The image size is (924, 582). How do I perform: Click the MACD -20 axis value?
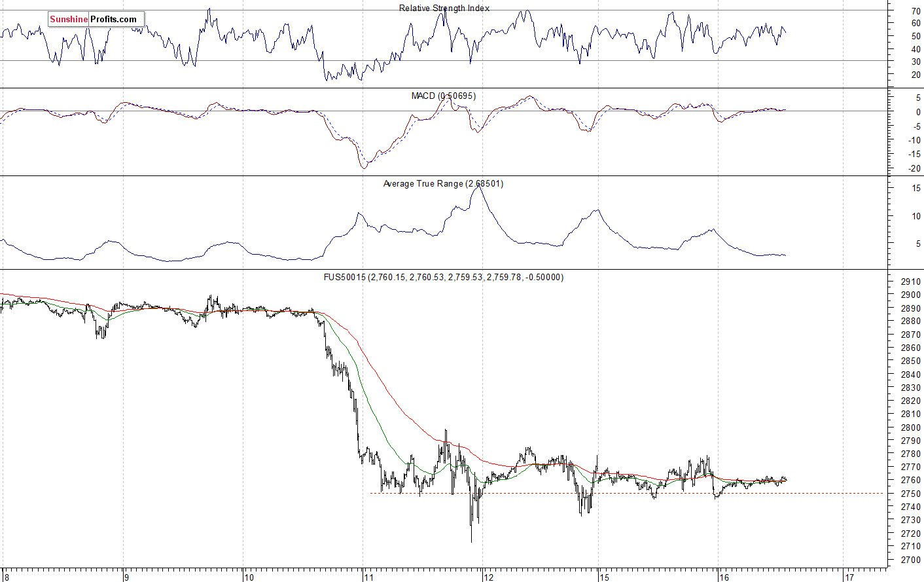914,168
